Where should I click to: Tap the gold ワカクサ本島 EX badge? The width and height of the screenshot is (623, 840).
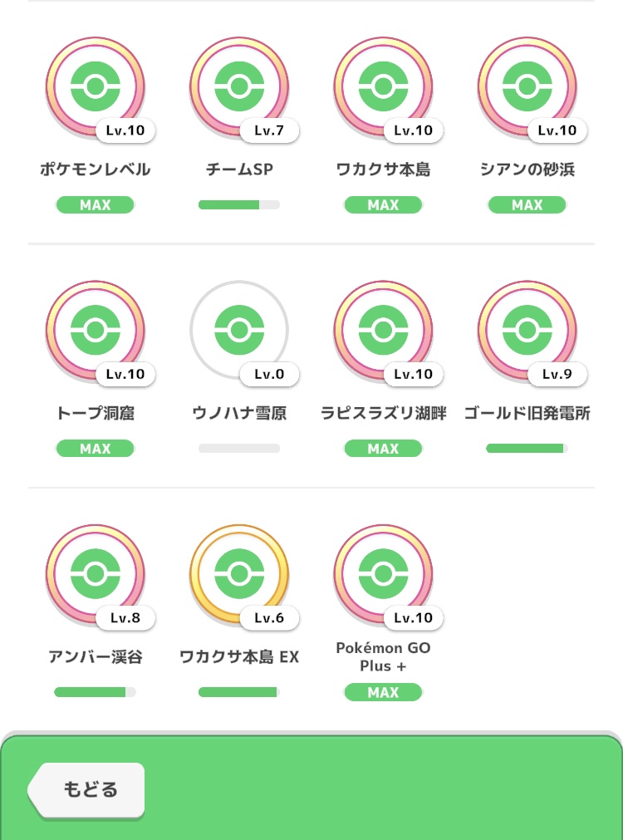(239, 573)
